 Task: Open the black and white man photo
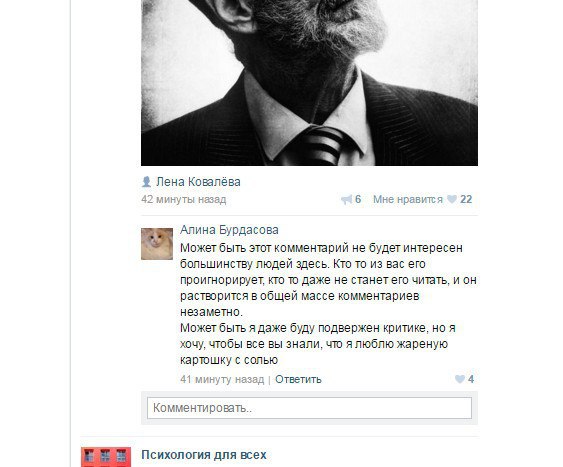309,83
